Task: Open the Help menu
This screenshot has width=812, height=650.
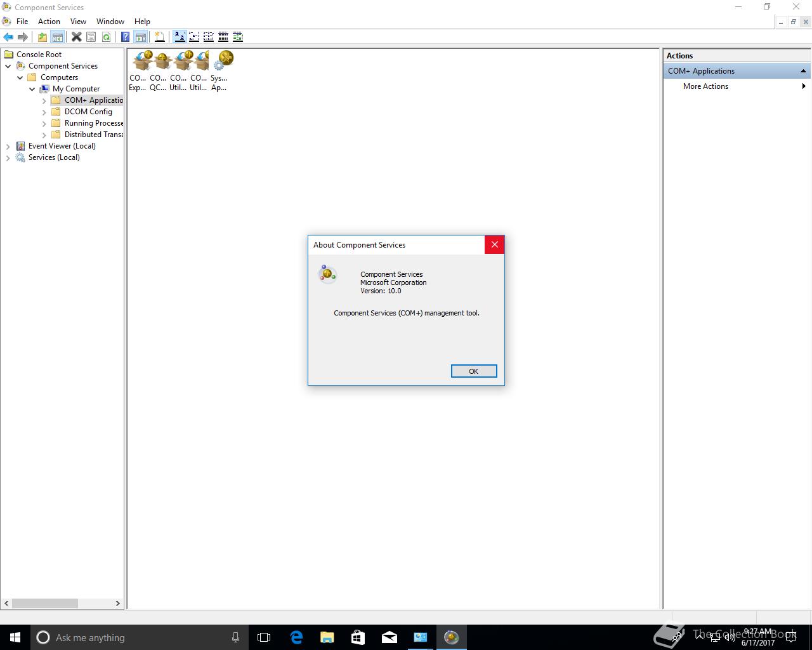Action: pos(142,22)
